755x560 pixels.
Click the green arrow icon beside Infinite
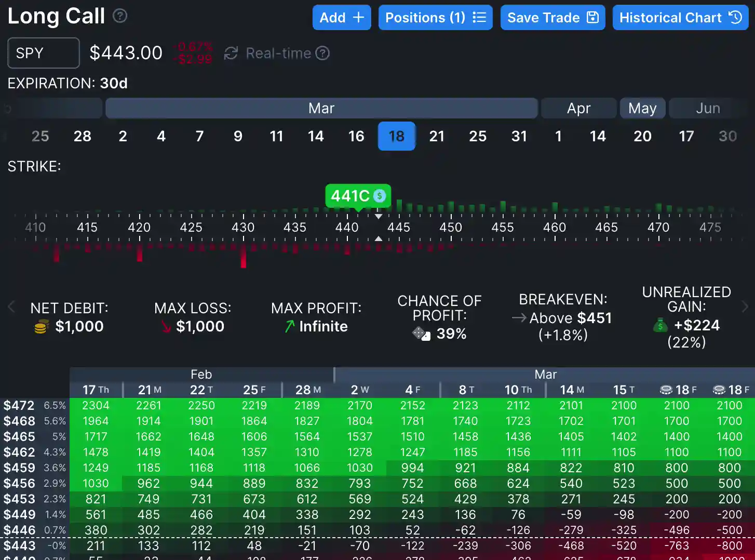tap(289, 326)
